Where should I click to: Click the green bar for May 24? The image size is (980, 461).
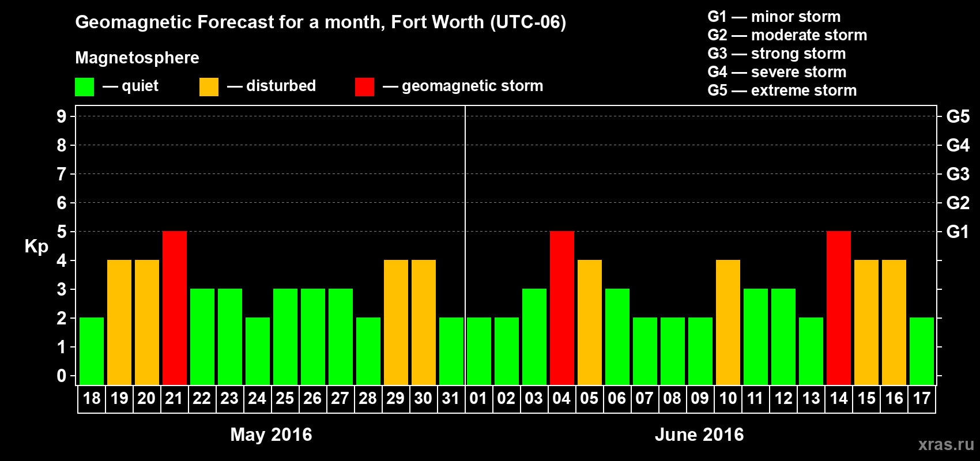point(258,351)
